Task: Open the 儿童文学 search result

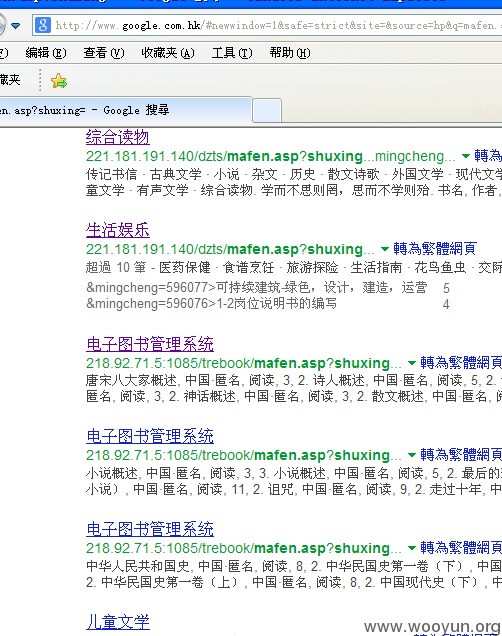Action: [118, 622]
